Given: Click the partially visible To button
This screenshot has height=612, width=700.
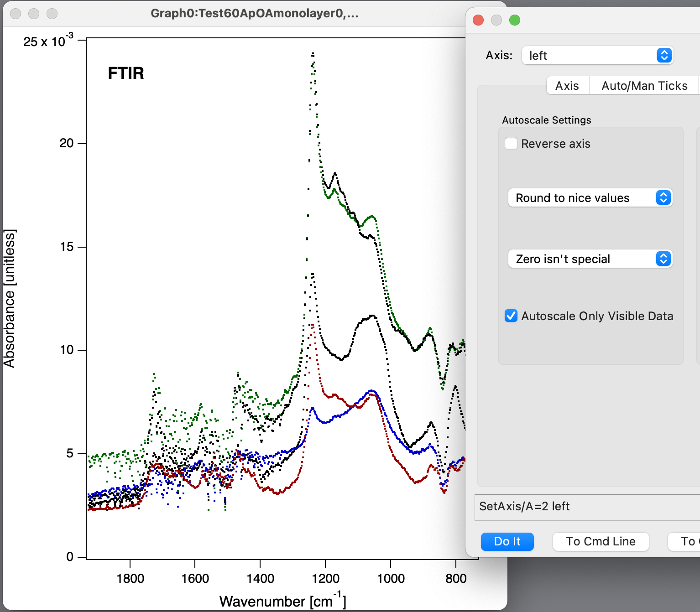Looking at the screenshot, I should [684, 541].
